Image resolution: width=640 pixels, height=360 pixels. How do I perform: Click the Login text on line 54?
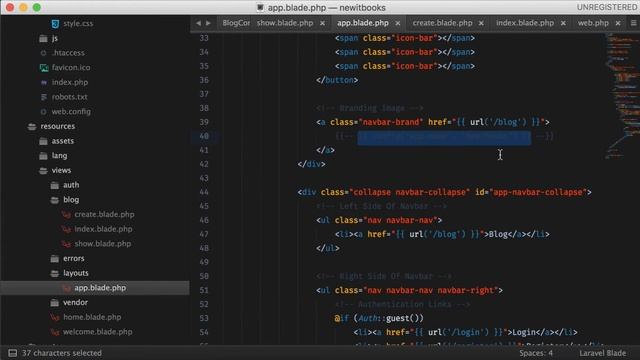(x=523, y=332)
